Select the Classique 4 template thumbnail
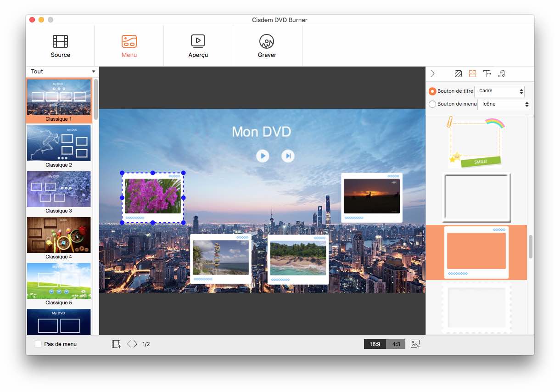Image resolution: width=560 pixels, height=392 pixels. coord(59,235)
